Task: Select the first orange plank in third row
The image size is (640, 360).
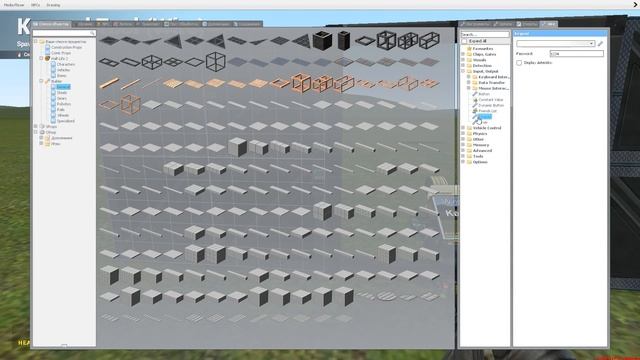Action: click(109, 83)
